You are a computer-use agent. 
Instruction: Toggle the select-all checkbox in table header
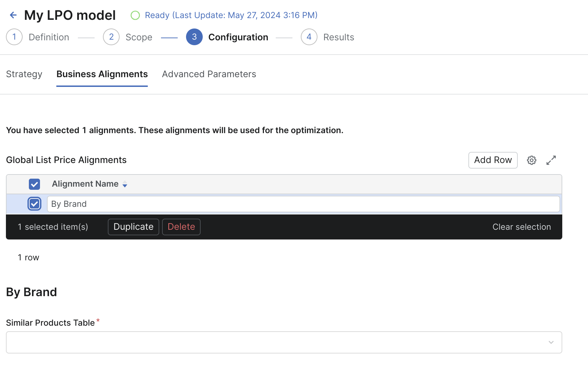click(34, 184)
